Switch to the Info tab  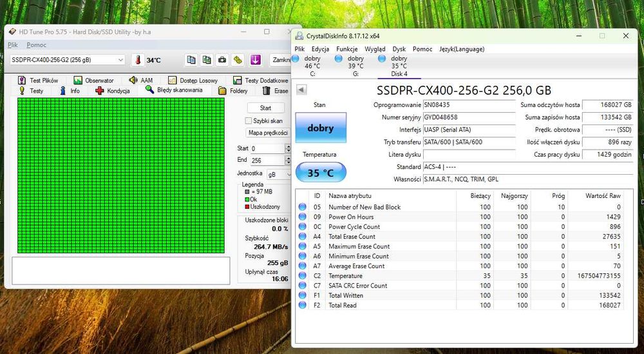(x=70, y=91)
